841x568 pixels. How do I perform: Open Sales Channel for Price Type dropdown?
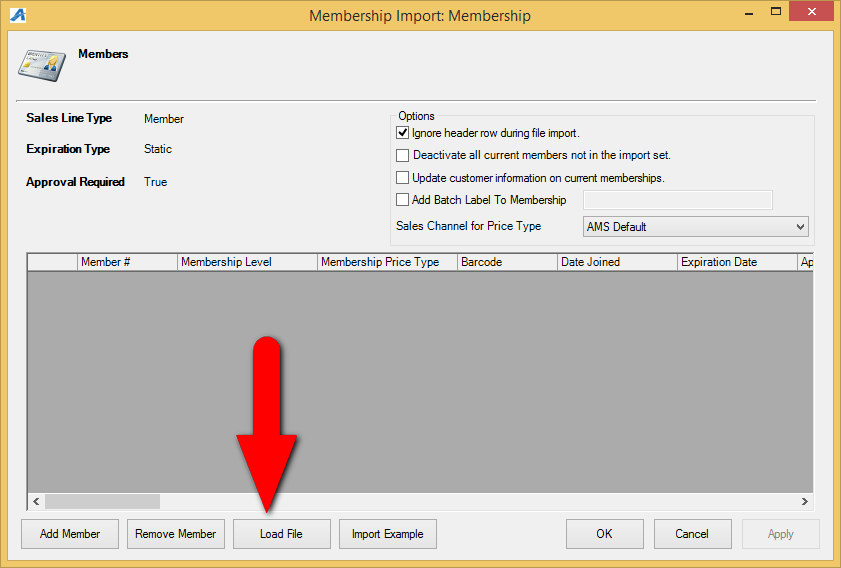(695, 226)
